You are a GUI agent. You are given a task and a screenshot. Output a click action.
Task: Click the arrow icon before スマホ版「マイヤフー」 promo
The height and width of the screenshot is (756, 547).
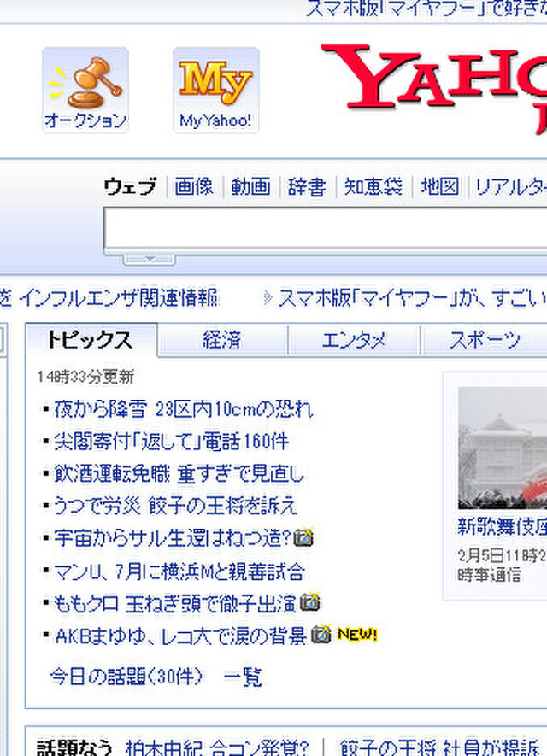(x=268, y=298)
